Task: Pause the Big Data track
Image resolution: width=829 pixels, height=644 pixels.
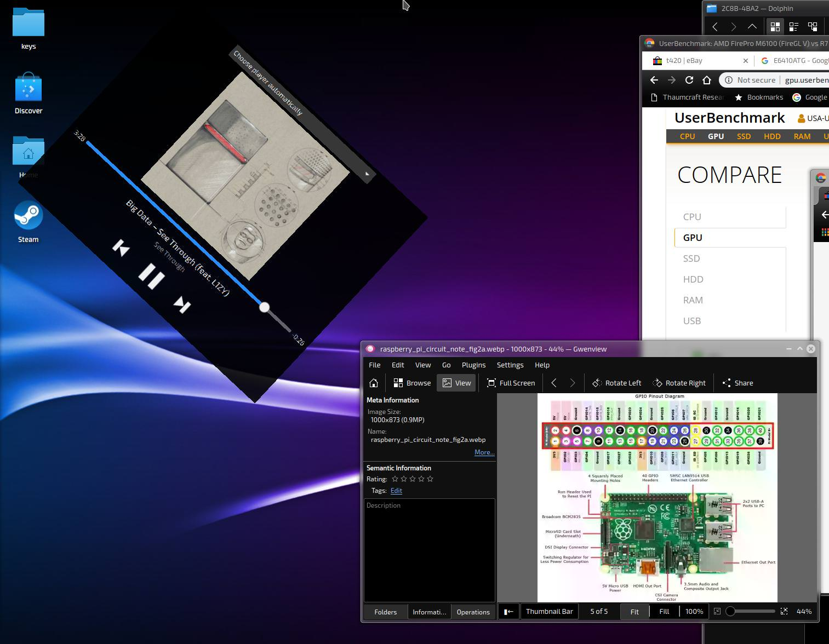Action: tap(151, 276)
